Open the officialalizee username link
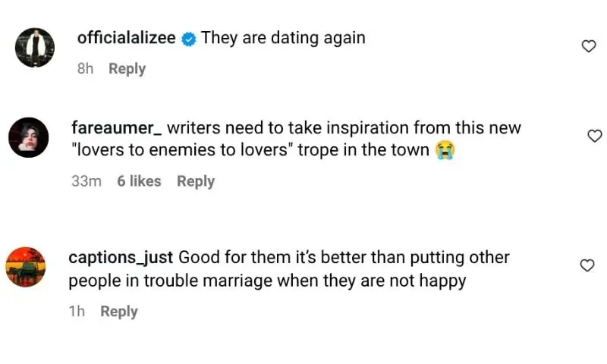Image resolution: width=607 pixels, height=364 pixels. point(126,38)
